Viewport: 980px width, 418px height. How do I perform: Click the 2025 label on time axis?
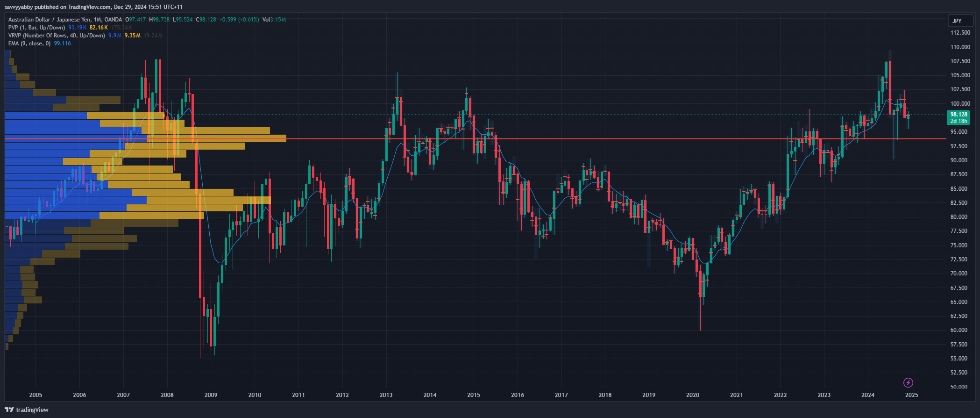pyautogui.click(x=911, y=395)
